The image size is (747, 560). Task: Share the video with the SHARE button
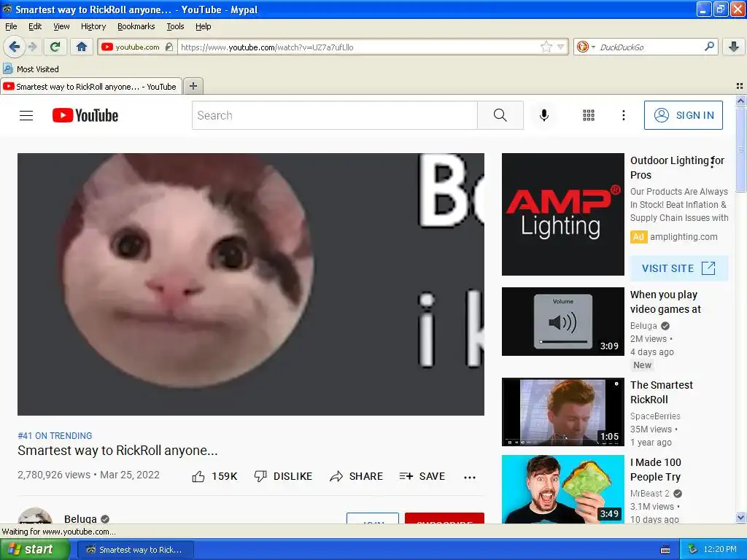point(356,476)
